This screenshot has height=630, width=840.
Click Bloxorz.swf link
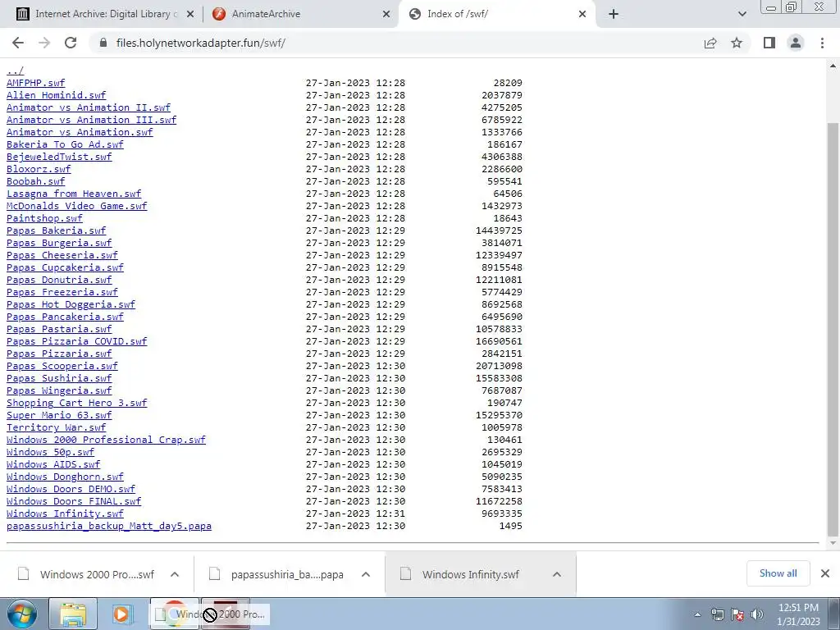[39, 169]
